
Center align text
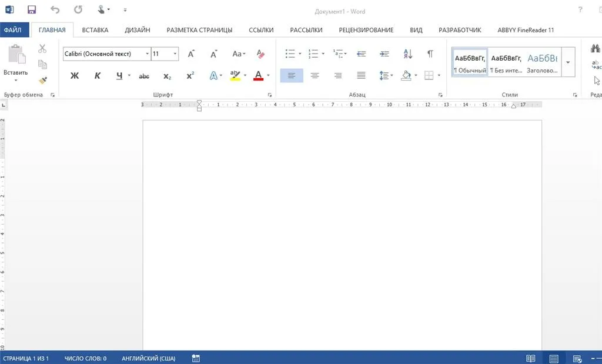pyautogui.click(x=315, y=76)
